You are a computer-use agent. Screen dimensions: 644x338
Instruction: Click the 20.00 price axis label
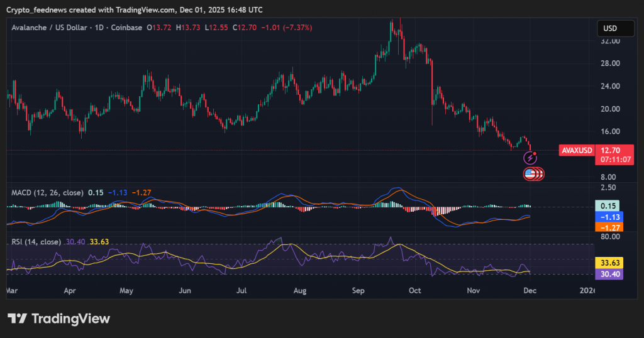610,109
